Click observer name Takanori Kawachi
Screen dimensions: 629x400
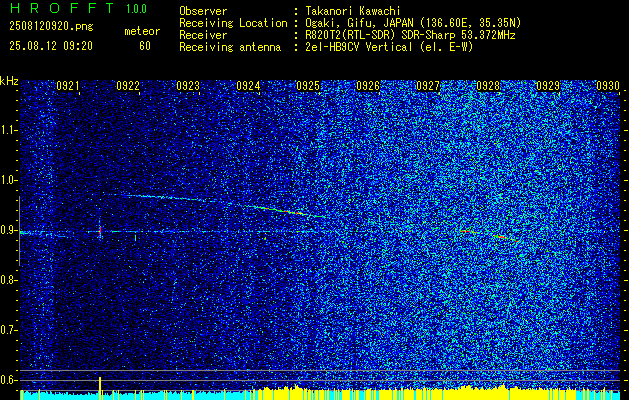[351, 11]
